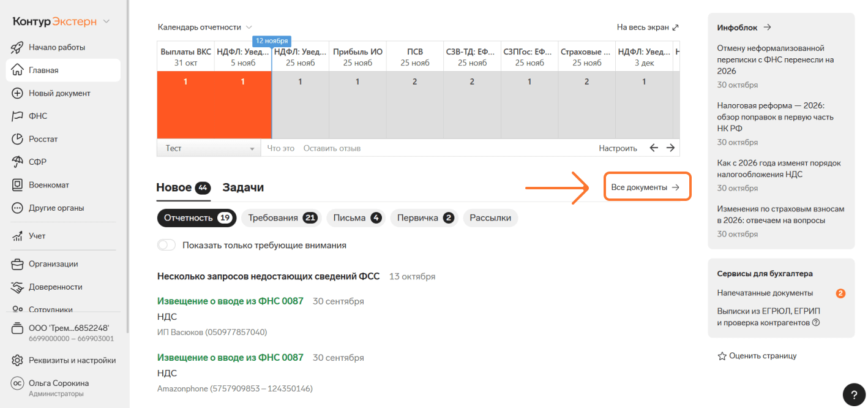Open Новый документ via plus icon
The image size is (868, 408).
point(18,93)
